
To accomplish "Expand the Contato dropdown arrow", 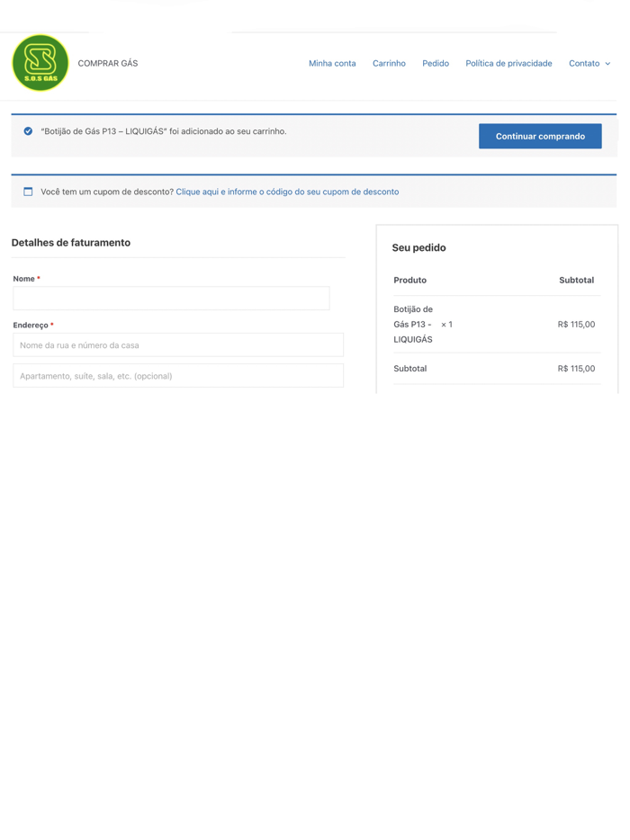I will pyautogui.click(x=607, y=64).
